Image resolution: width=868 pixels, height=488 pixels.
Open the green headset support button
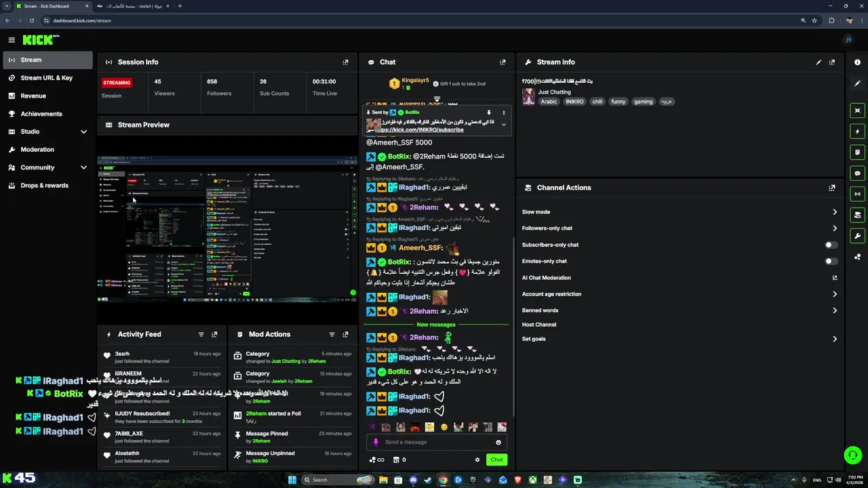852,455
